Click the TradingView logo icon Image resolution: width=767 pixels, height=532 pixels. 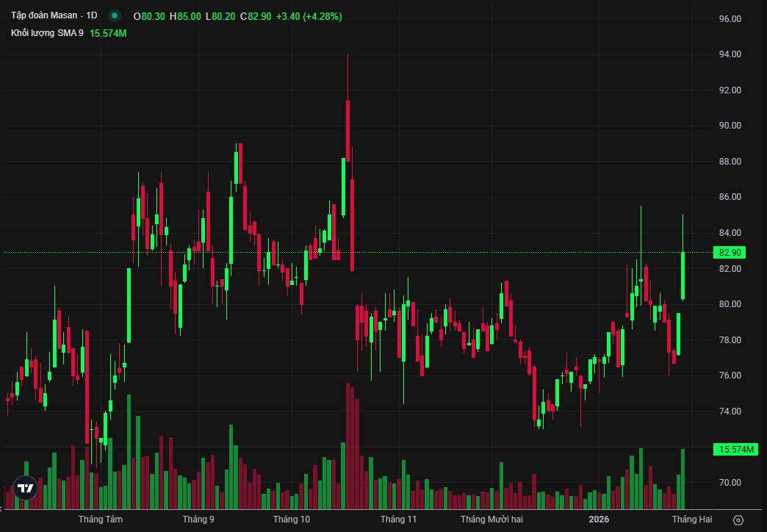point(26,488)
